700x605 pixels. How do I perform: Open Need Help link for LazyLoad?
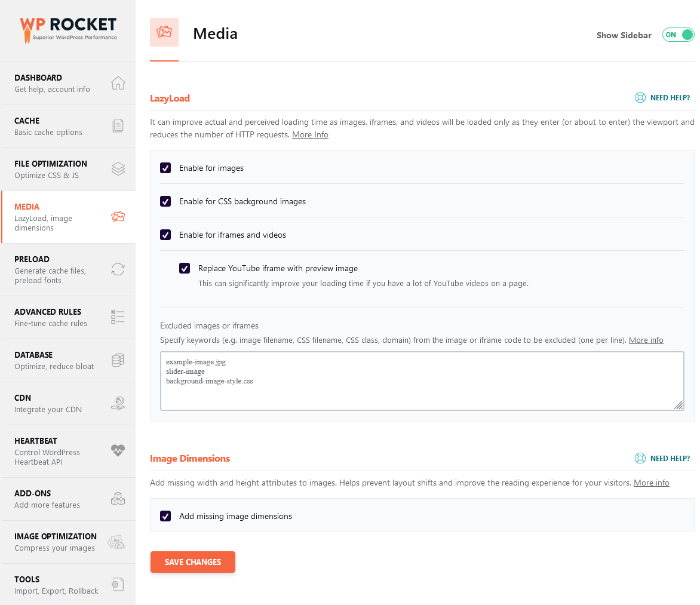click(x=662, y=98)
